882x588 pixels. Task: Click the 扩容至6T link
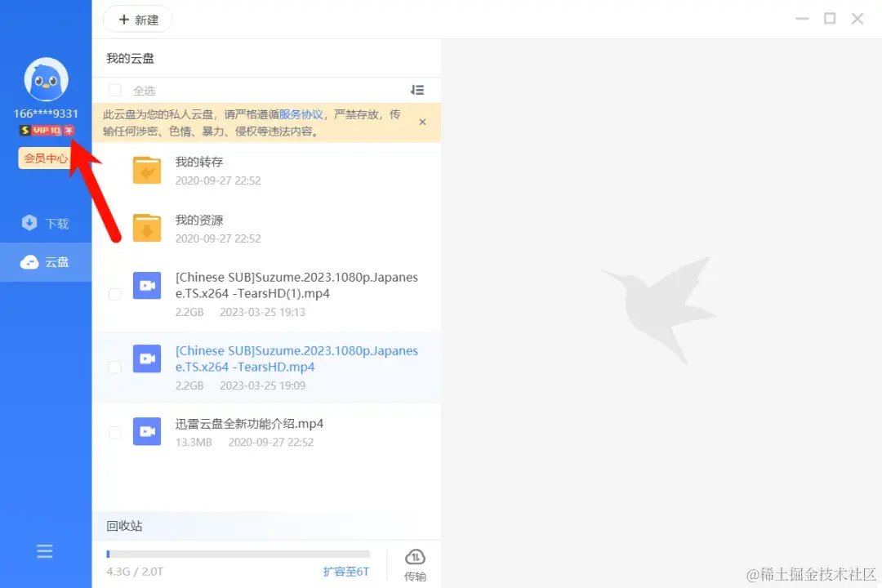pos(346,572)
